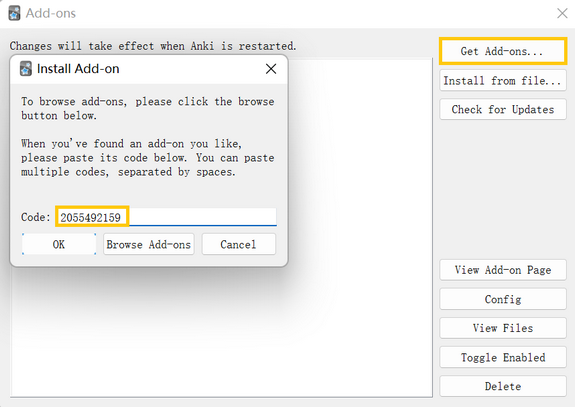The height and width of the screenshot is (407, 575).
Task: Toggle Enabled state of add-on
Action: pyautogui.click(x=503, y=357)
